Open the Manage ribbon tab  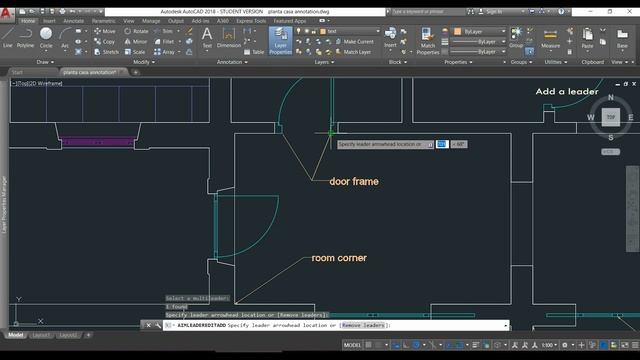coord(151,21)
